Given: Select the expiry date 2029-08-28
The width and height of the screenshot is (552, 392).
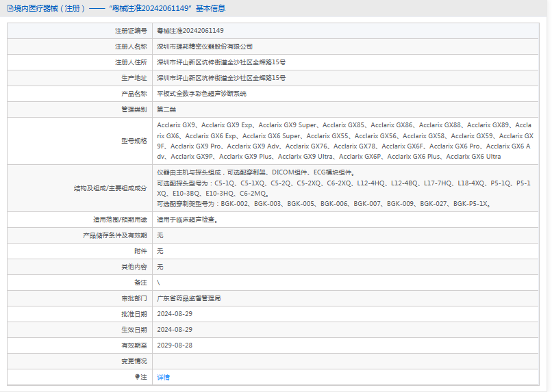Looking at the screenshot, I should pyautogui.click(x=175, y=345).
